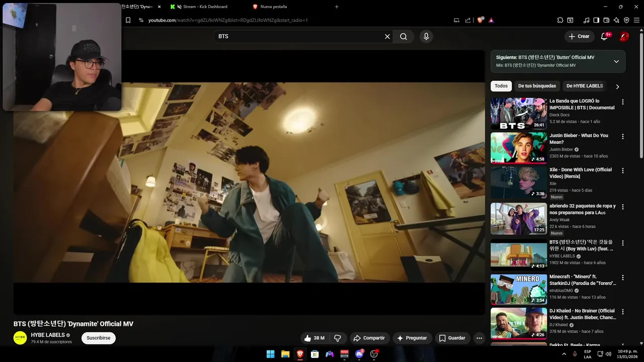Open Justin Bieber What Do You Mean thumbnail
The image size is (644, 362).
[x=519, y=148]
